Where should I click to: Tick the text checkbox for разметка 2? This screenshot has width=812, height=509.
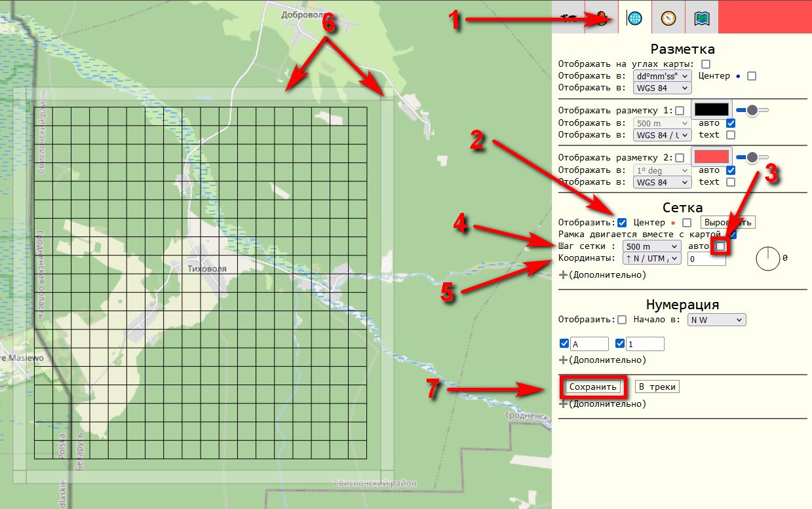(731, 182)
